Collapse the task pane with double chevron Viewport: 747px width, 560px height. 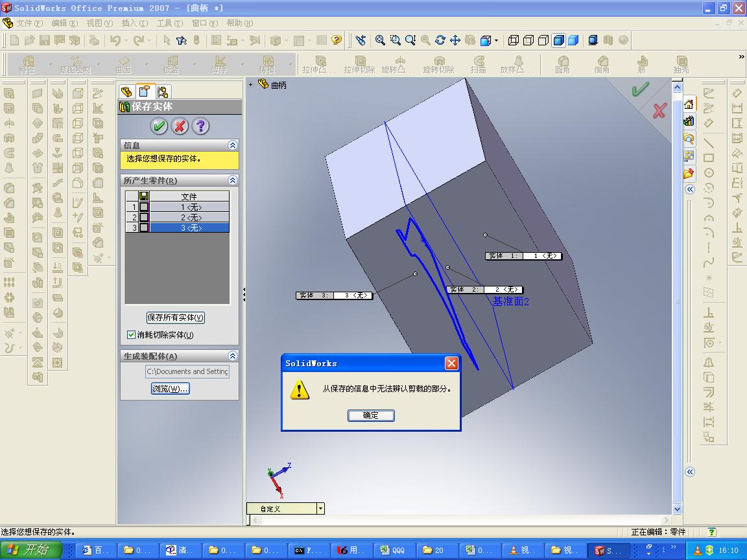690,189
